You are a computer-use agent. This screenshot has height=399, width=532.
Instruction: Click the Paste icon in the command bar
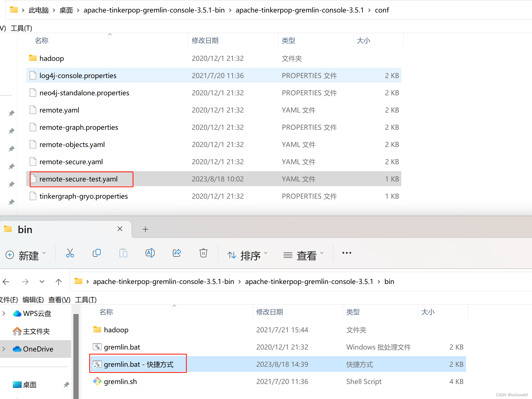tap(123, 253)
